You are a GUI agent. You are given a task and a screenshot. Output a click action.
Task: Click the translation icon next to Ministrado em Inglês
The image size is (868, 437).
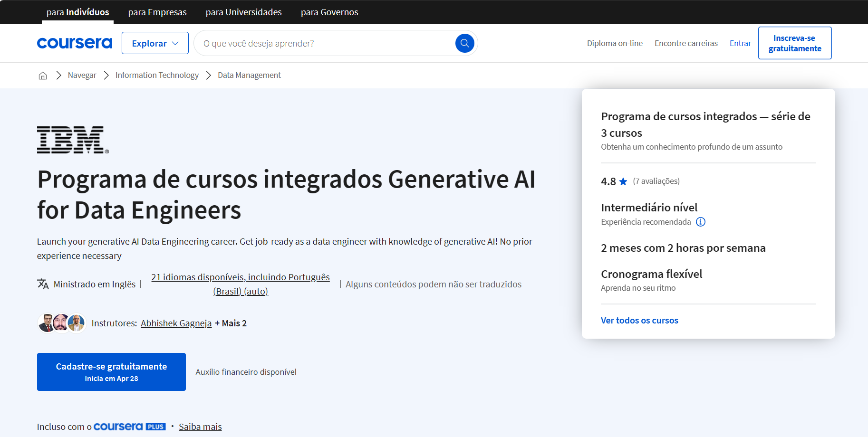point(43,284)
